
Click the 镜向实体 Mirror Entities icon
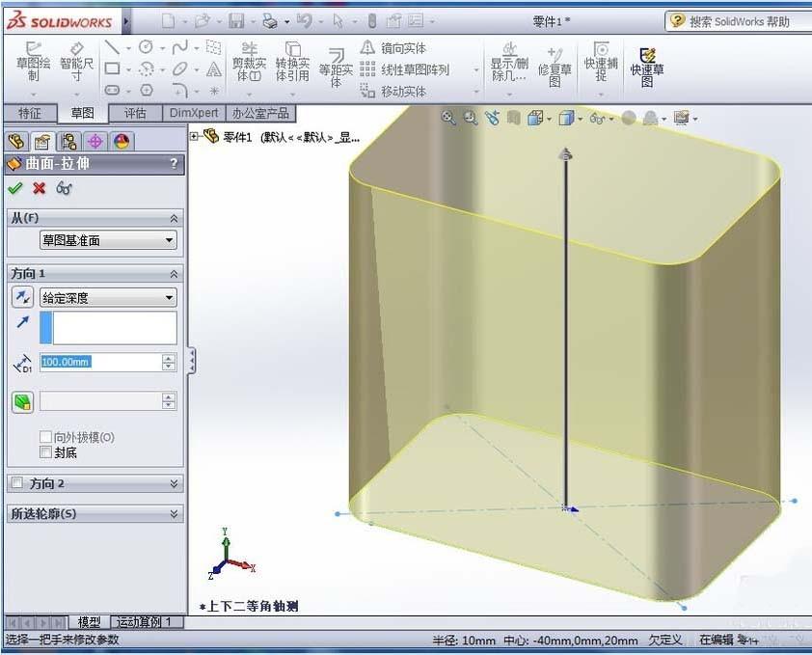click(367, 48)
